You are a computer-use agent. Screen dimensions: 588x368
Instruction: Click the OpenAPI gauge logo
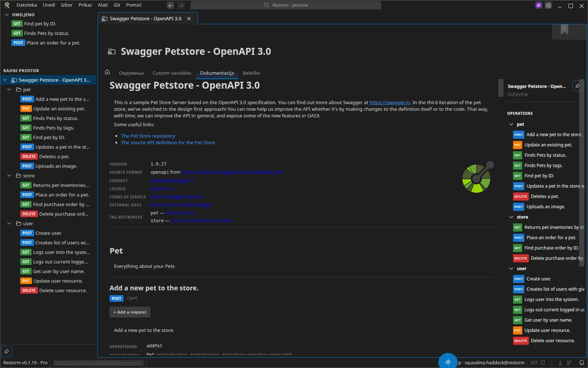(478, 177)
